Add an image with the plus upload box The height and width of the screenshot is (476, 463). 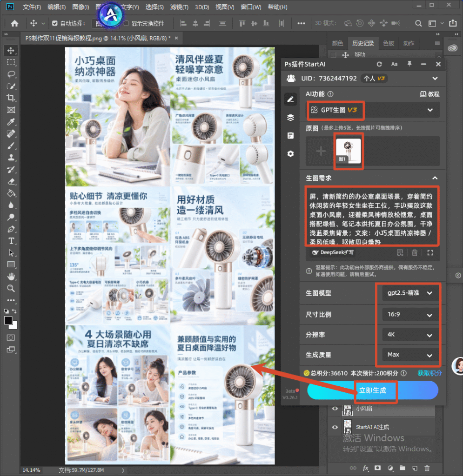[x=321, y=151]
